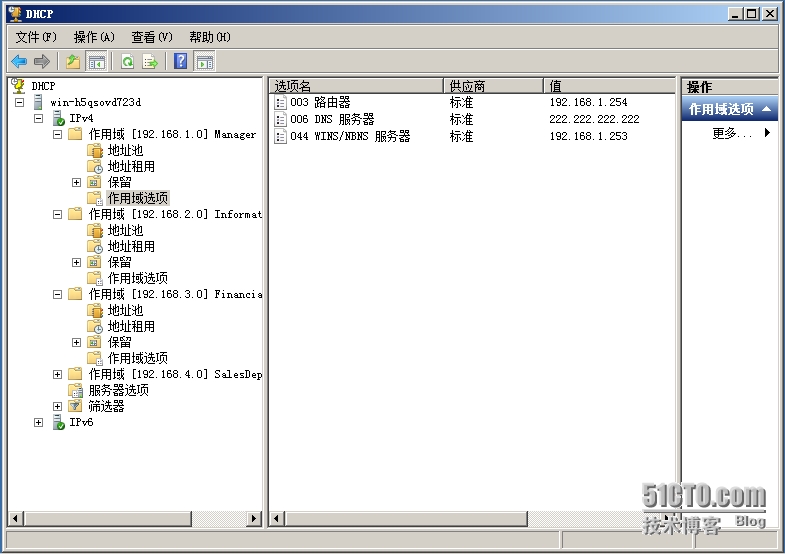Screen dimensions: 785x554
Task: Click 地址池 icon under 192.168.2.0 scope
Action: pos(95,230)
